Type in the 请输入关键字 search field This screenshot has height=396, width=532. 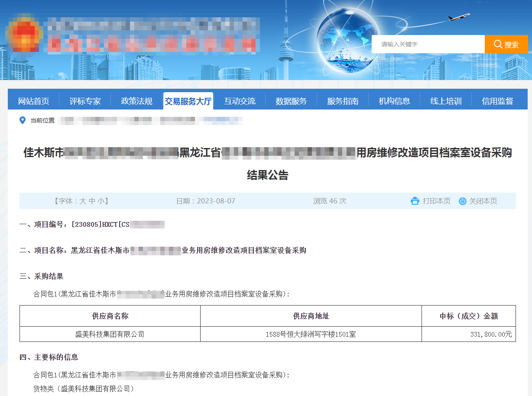[x=428, y=44]
